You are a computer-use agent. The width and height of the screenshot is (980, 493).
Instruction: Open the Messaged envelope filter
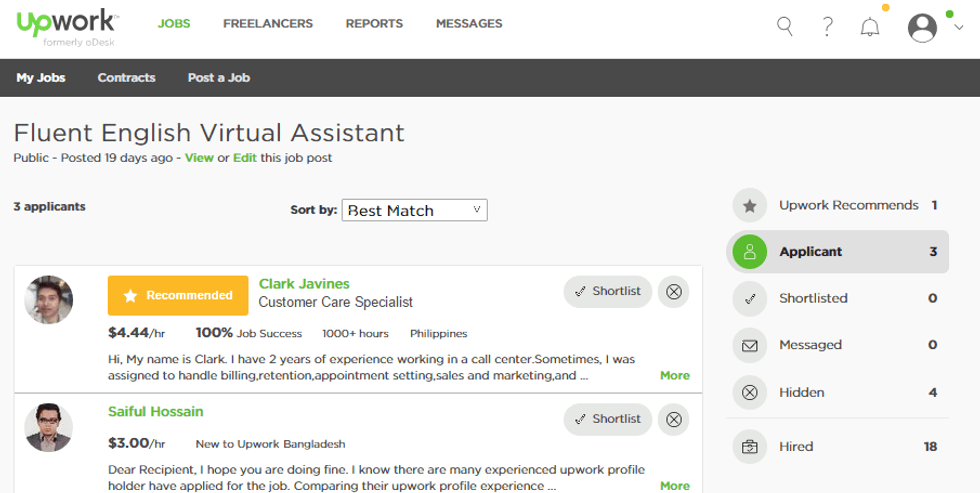[x=749, y=345]
